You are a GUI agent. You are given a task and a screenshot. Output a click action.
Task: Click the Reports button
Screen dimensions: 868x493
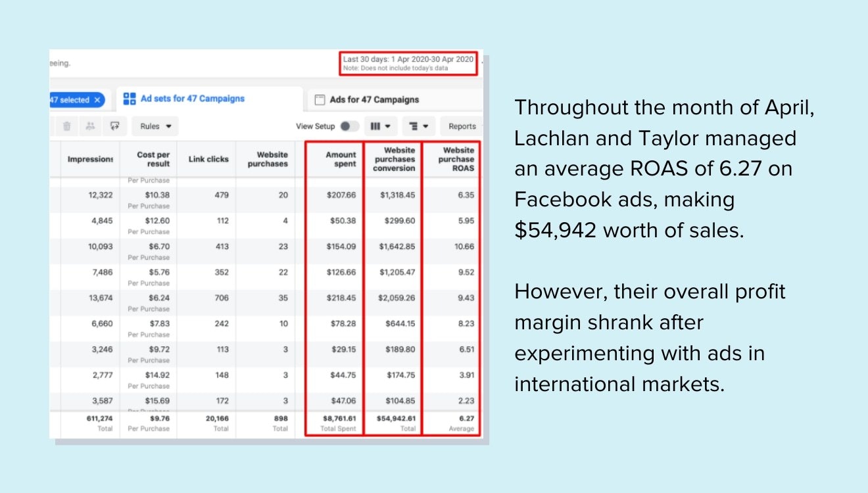(x=462, y=126)
